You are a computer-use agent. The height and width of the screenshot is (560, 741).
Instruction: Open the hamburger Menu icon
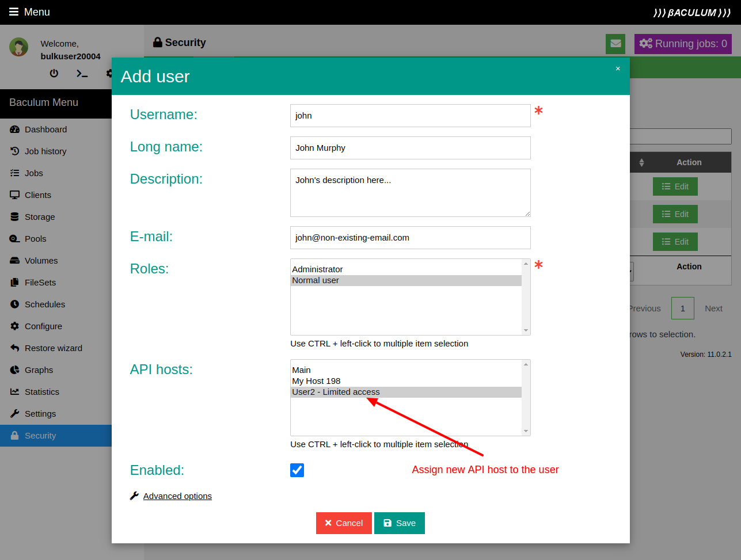(x=14, y=12)
